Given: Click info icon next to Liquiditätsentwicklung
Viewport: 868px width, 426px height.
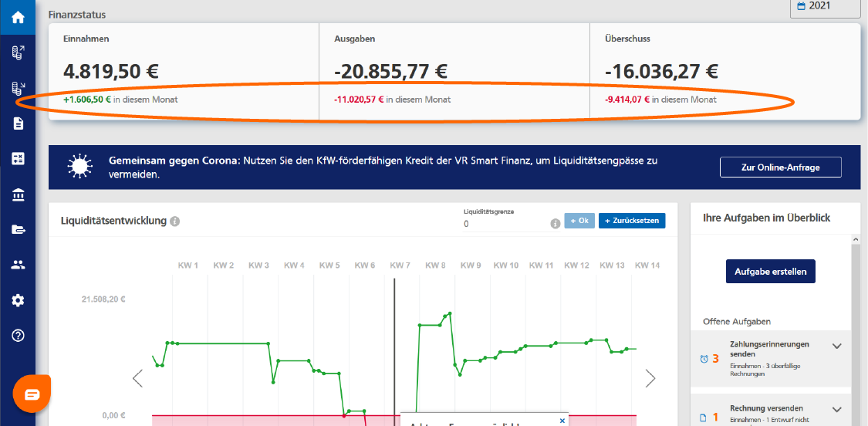Looking at the screenshot, I should [x=174, y=221].
